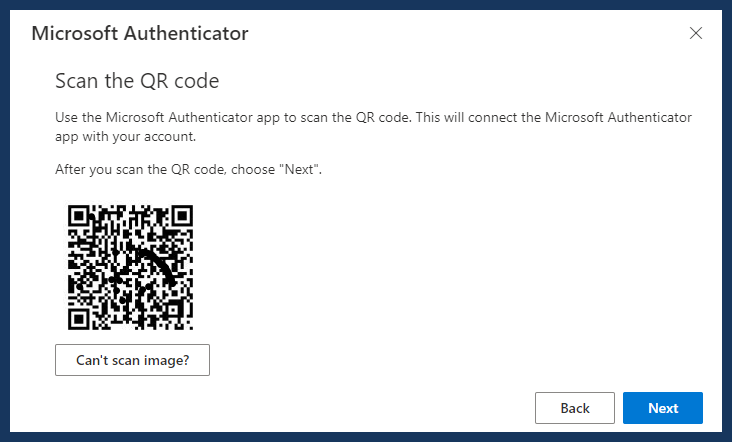Click the "After you scan the QR code" line

click(x=189, y=169)
